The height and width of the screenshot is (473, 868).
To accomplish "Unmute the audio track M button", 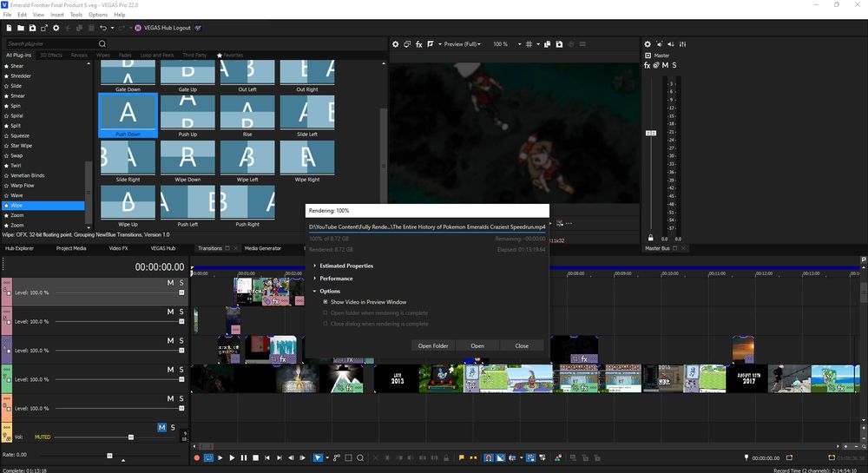I will click(x=161, y=428).
